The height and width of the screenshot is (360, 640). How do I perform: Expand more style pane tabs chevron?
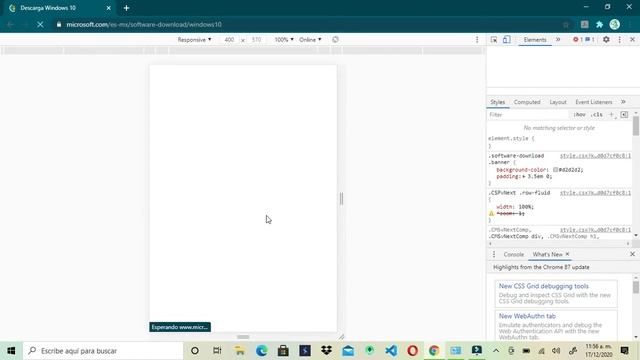[x=623, y=102]
